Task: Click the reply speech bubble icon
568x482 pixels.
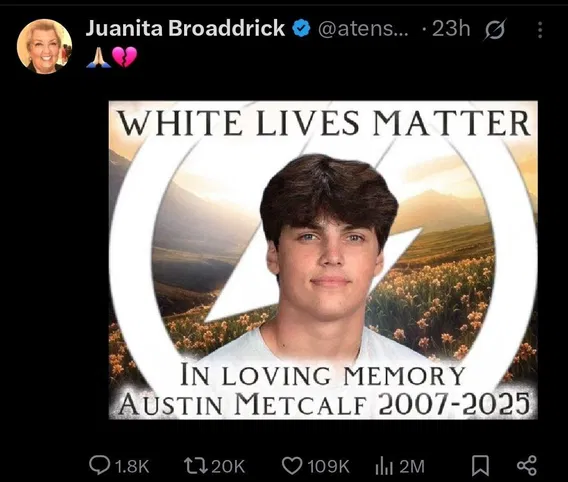Action: pyautogui.click(x=99, y=465)
